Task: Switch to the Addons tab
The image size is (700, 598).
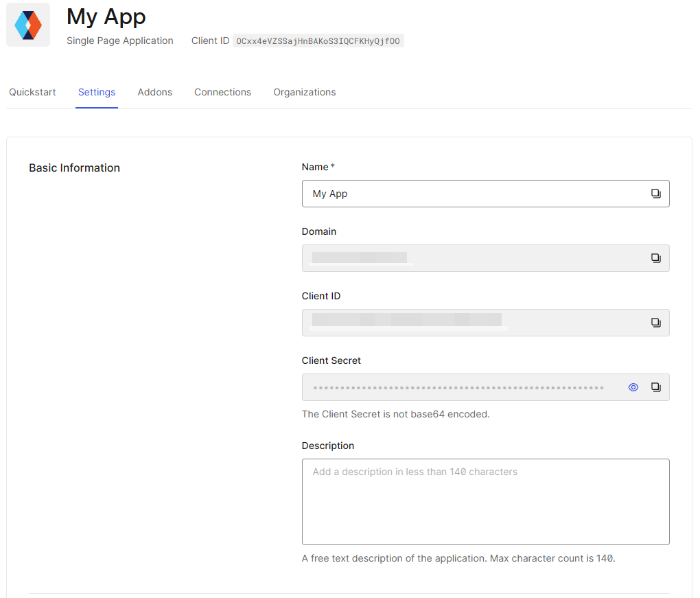Action: pos(154,92)
